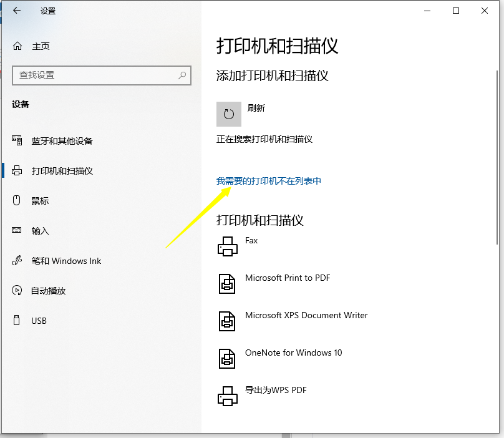
Task: Click 正在搜索打印机和扫描仪 status text
Action: [x=264, y=139]
